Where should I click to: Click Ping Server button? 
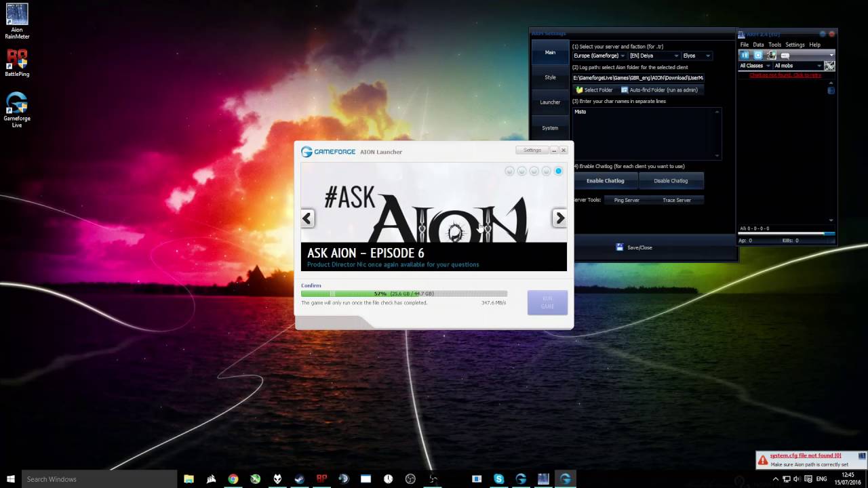pyautogui.click(x=627, y=200)
